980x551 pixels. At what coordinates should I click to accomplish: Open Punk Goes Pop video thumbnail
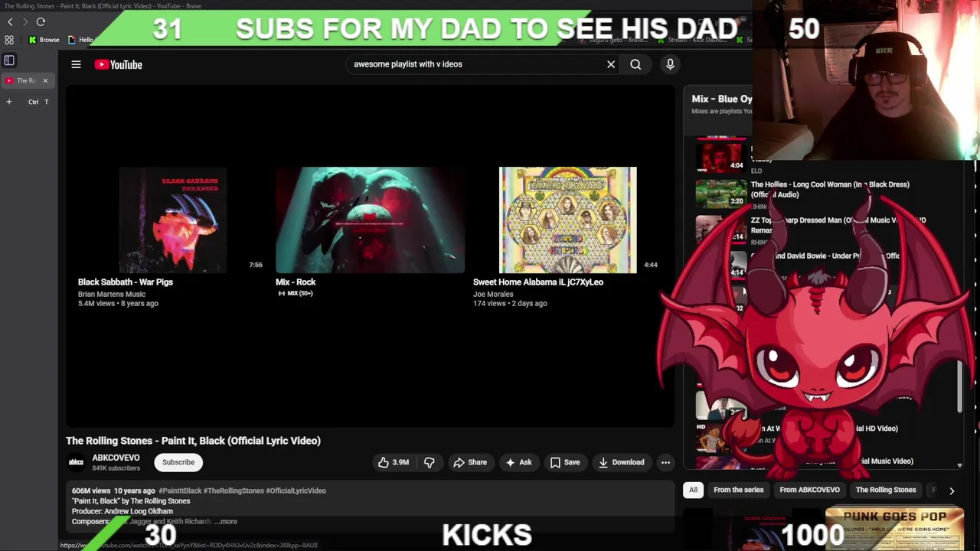click(894, 529)
